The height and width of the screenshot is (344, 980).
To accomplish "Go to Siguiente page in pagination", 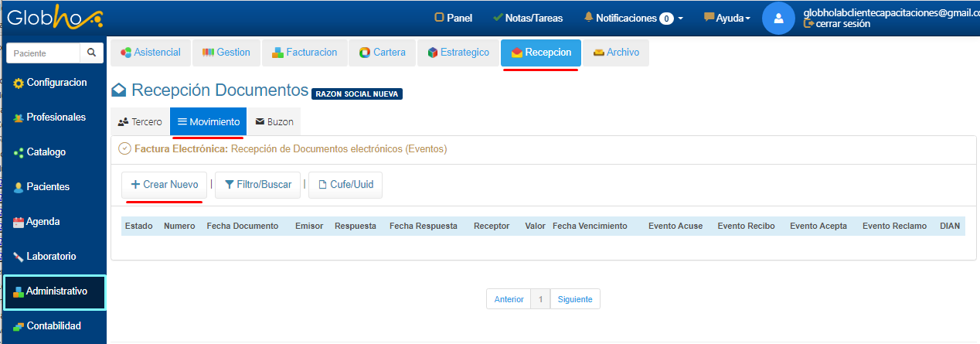I will [574, 299].
